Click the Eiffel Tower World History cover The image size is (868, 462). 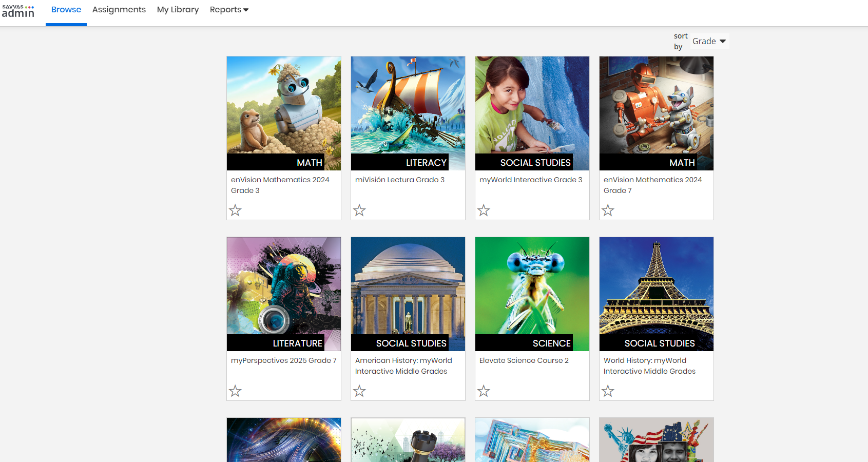click(656, 287)
